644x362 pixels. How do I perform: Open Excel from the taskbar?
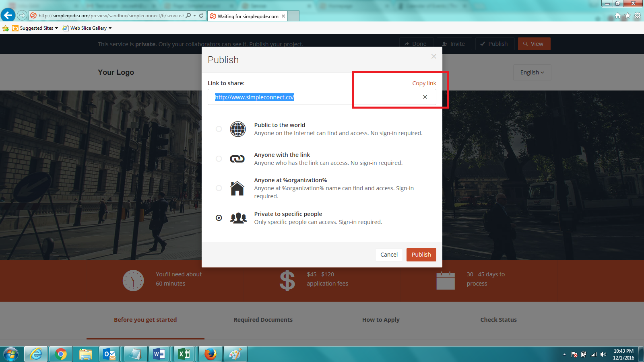click(x=184, y=354)
